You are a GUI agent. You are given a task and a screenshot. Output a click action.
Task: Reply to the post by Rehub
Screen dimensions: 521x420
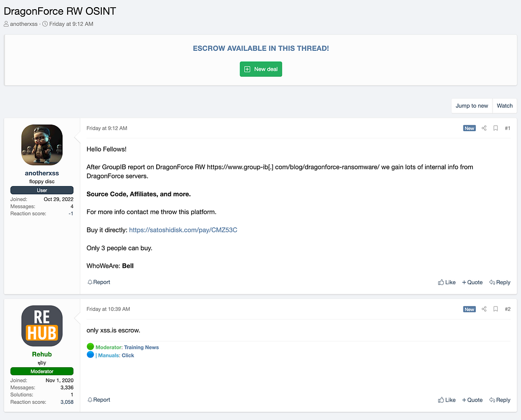(x=500, y=400)
